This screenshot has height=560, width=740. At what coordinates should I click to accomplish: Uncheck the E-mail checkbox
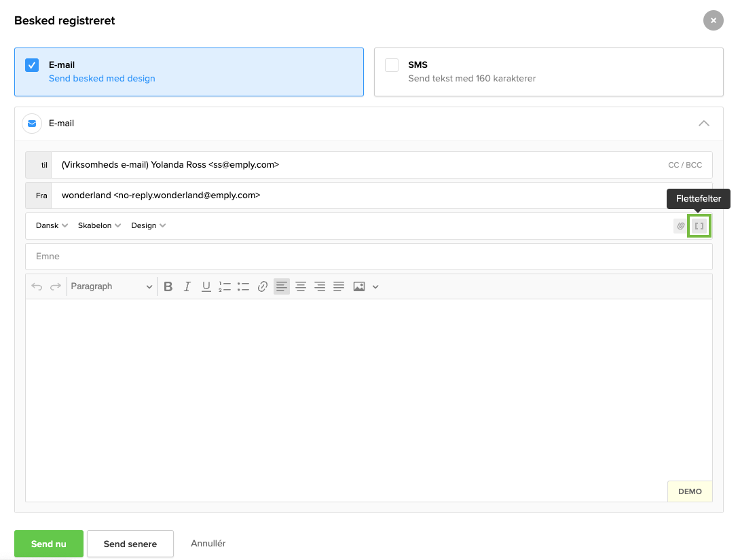pyautogui.click(x=32, y=65)
